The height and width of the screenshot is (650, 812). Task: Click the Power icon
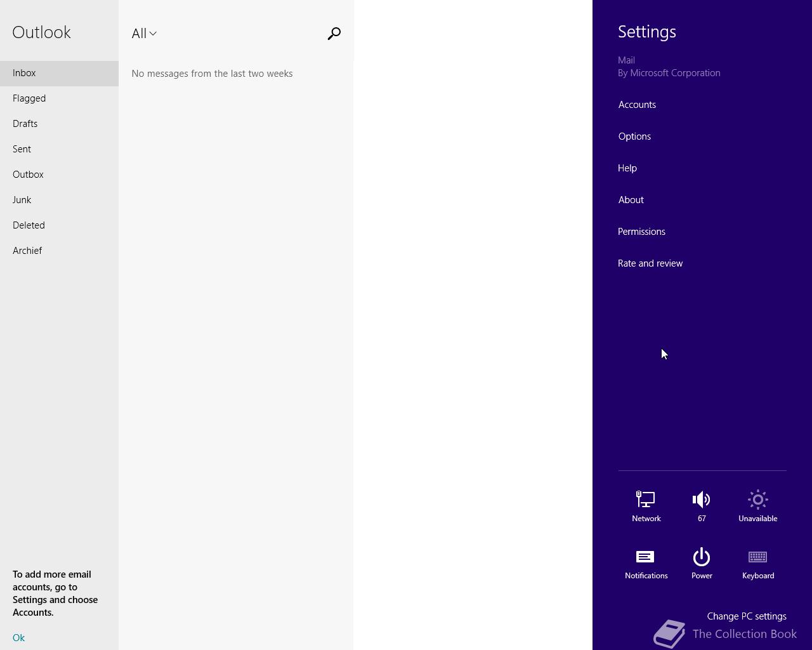(702, 563)
